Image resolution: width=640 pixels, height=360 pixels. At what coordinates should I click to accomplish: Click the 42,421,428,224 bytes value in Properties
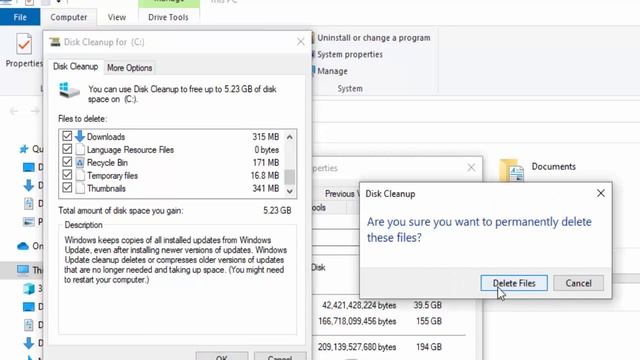coord(359,305)
